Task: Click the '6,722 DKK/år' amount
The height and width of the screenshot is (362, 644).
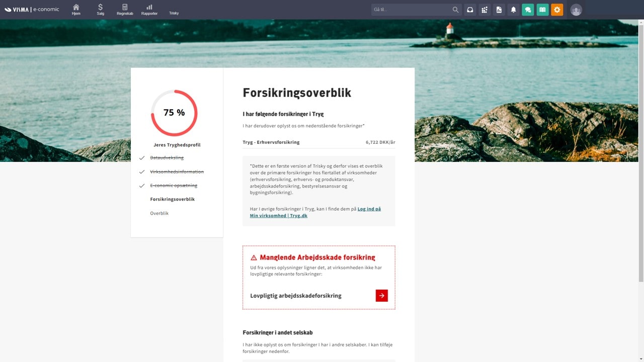Action: click(380, 142)
